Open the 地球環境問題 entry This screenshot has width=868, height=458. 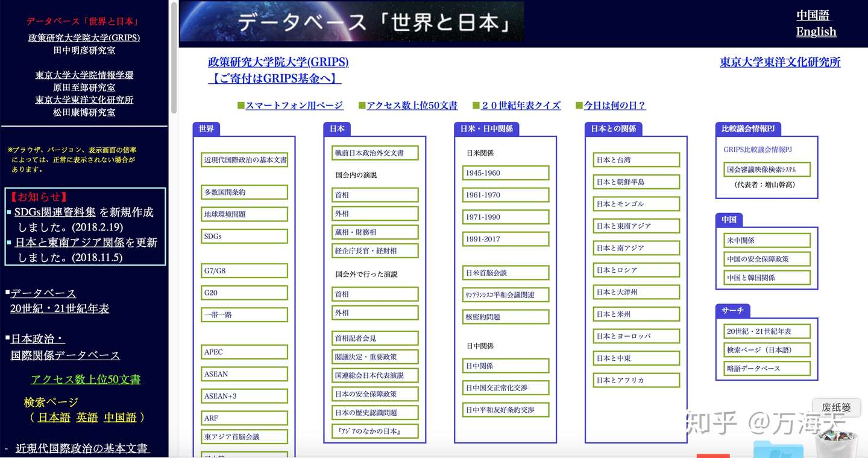pos(244,214)
